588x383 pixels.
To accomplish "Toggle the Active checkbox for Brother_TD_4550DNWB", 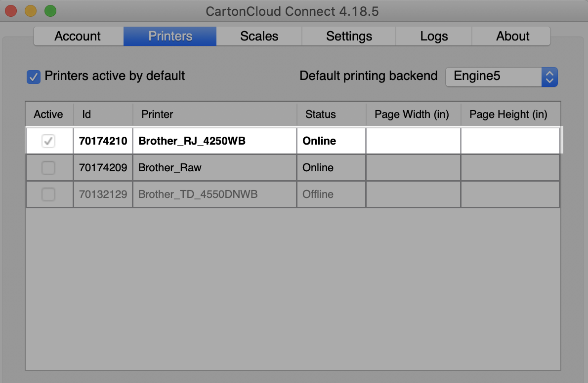I will tap(49, 194).
